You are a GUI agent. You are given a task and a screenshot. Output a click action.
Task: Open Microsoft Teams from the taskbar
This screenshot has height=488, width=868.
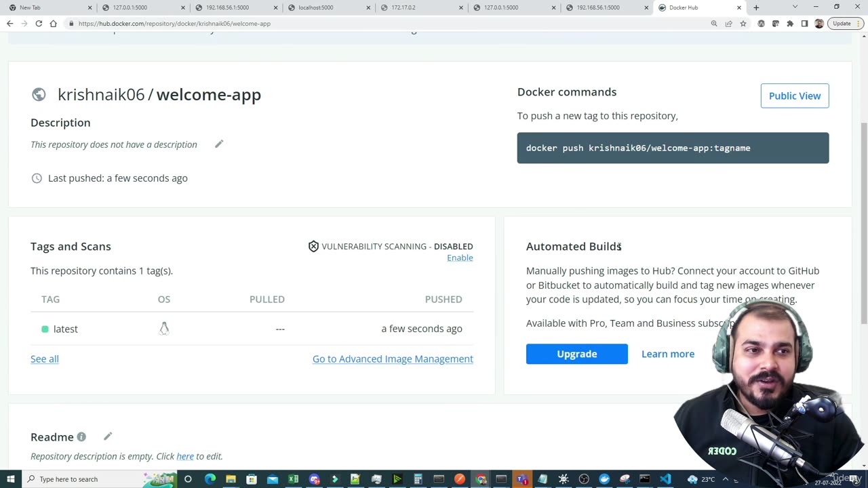(x=522, y=479)
